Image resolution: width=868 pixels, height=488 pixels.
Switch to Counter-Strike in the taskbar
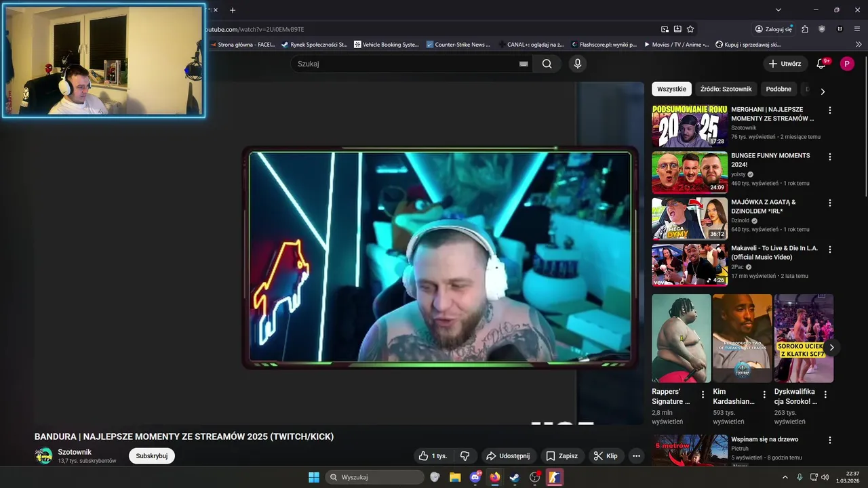[x=555, y=477]
